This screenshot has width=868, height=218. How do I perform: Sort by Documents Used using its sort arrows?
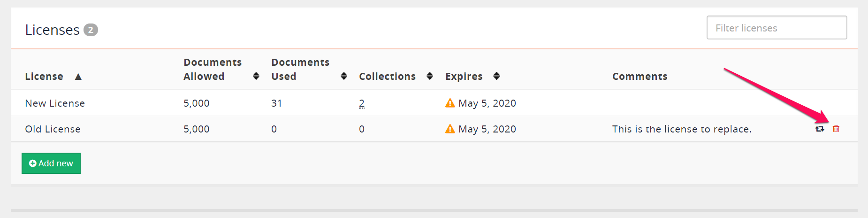tap(344, 76)
